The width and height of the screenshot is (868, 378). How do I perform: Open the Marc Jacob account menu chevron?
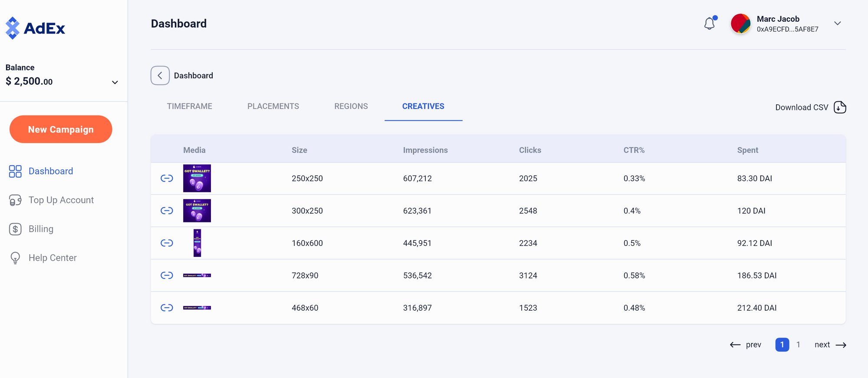[x=838, y=23]
